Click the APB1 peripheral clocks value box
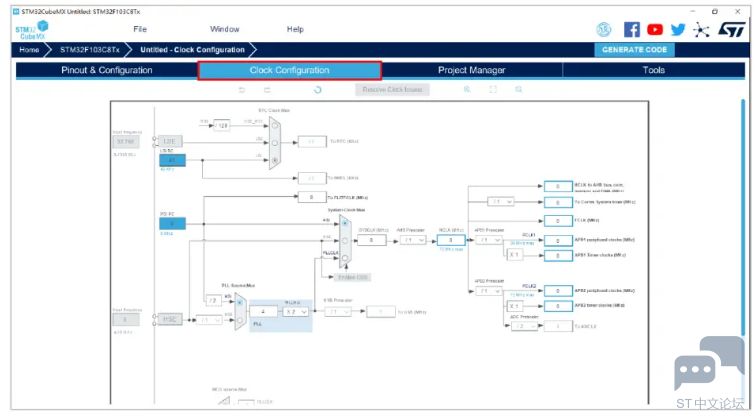 point(558,240)
